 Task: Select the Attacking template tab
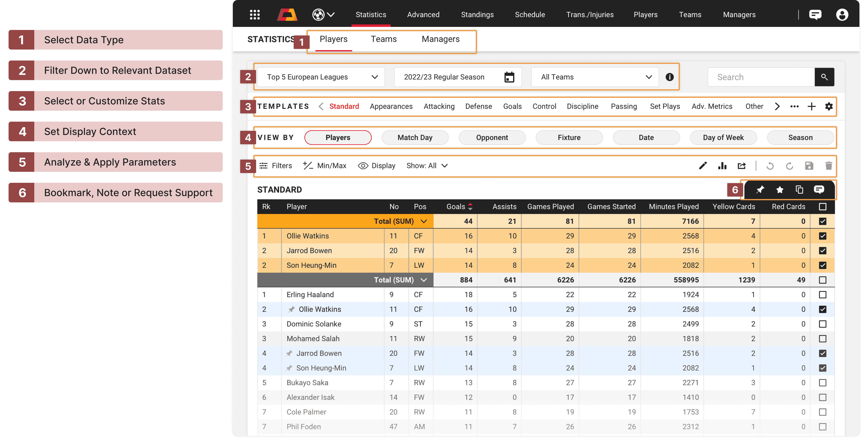click(439, 106)
